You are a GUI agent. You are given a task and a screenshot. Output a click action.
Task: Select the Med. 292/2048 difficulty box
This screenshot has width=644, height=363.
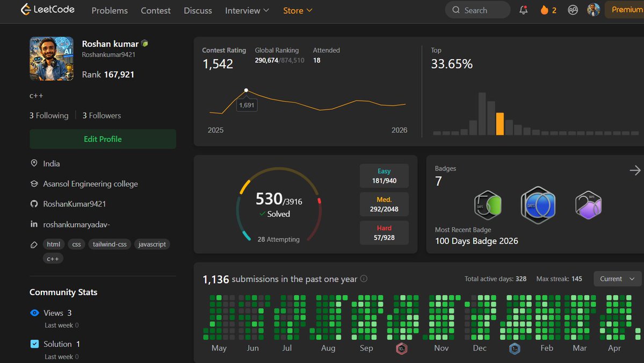pos(384,204)
